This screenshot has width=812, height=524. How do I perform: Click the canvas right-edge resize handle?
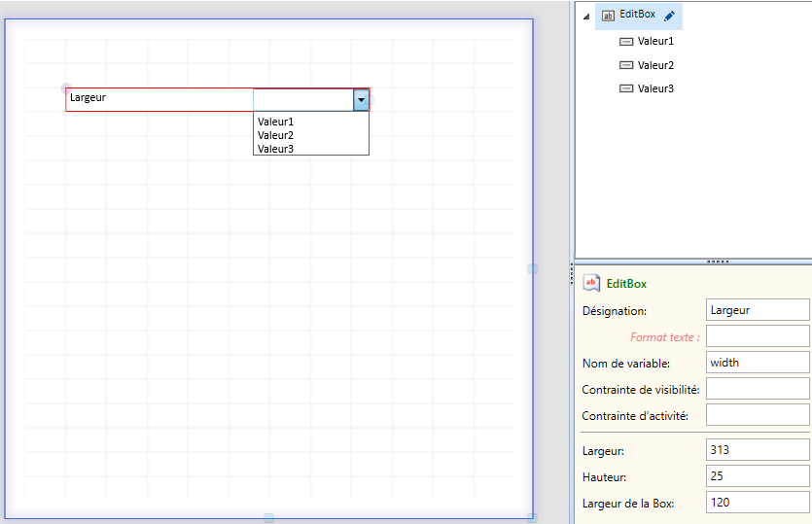pos(532,268)
